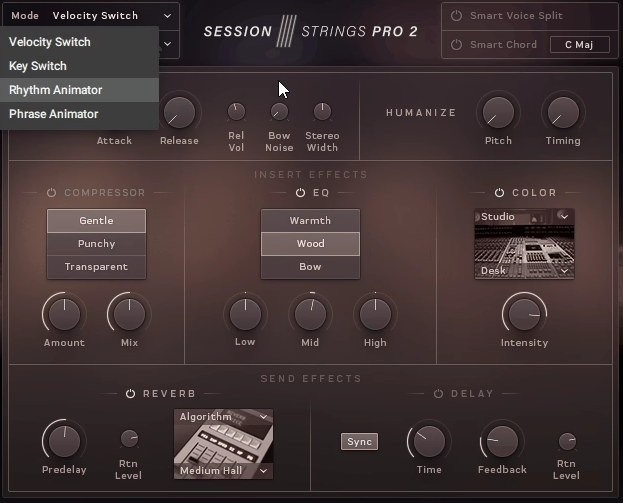Screen dimensions: 623x503
Task: Toggle the Smart Chord power icon
Action: (x=456, y=44)
